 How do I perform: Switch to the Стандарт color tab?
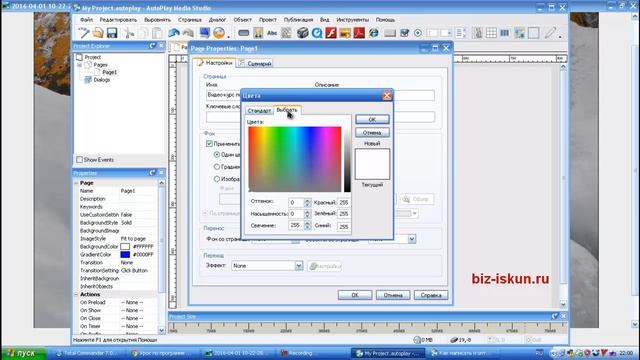(259, 111)
